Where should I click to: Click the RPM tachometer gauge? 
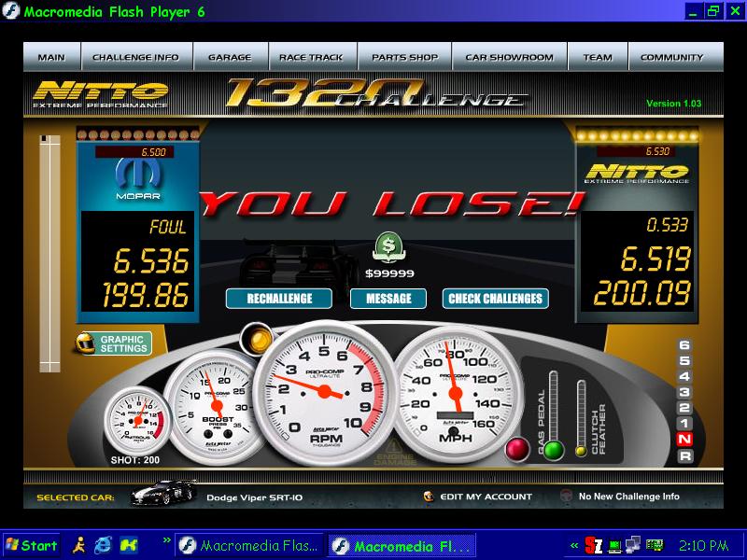click(x=324, y=392)
